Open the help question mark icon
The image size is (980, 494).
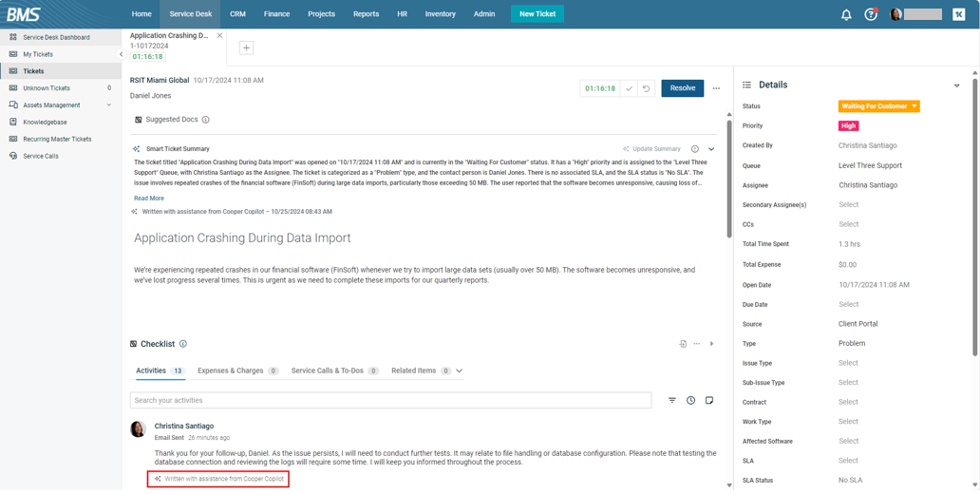(x=871, y=14)
